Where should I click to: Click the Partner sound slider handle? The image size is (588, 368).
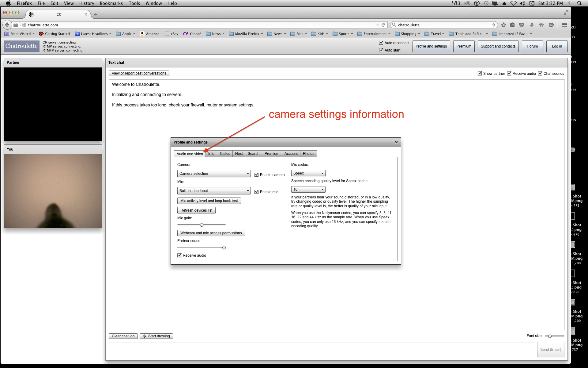pos(224,247)
